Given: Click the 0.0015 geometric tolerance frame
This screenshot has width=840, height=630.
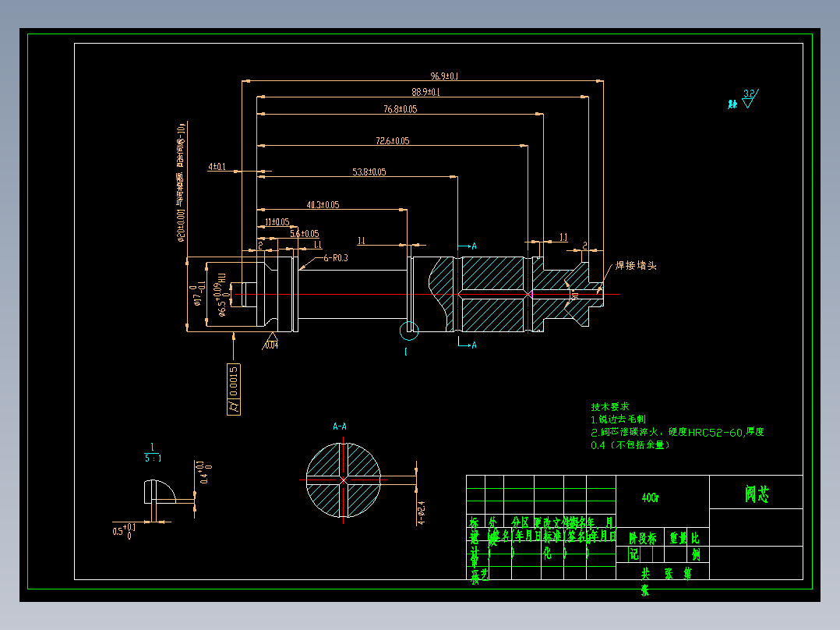Looking at the screenshot, I should (x=234, y=389).
